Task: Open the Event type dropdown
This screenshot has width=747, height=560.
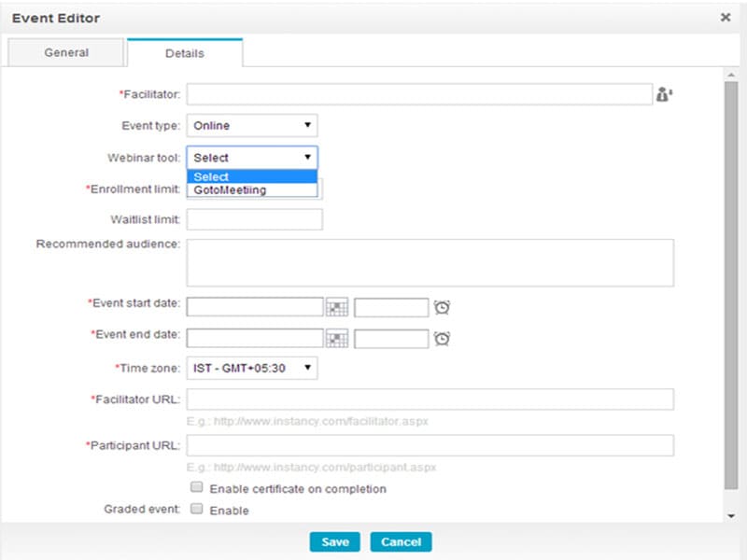Action: point(252,126)
